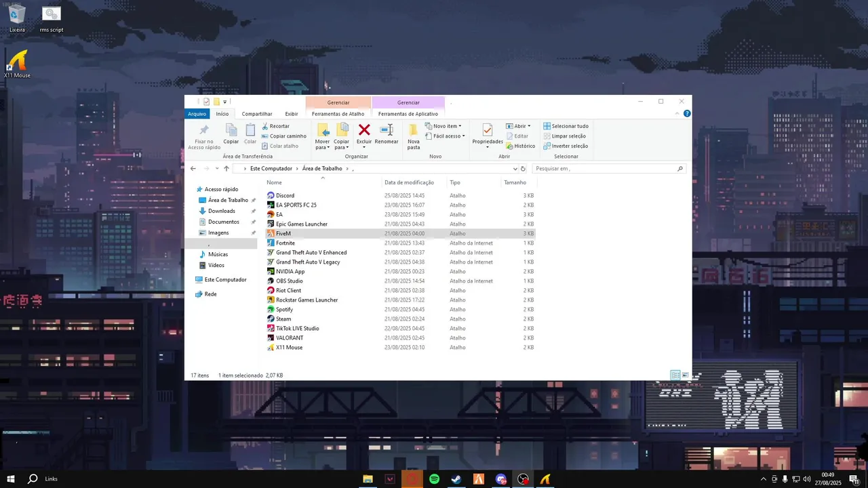Open the Fácil acesso dropdown
This screenshot has width=868, height=488.
pyautogui.click(x=446, y=136)
